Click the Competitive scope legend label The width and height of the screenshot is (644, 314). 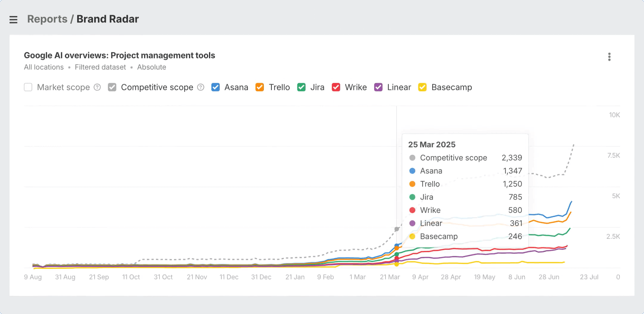click(x=157, y=87)
